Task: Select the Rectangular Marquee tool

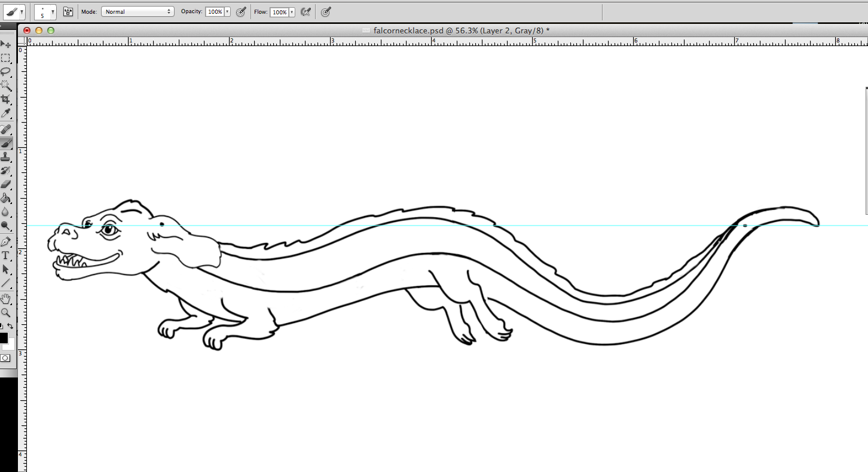Action: [x=6, y=58]
